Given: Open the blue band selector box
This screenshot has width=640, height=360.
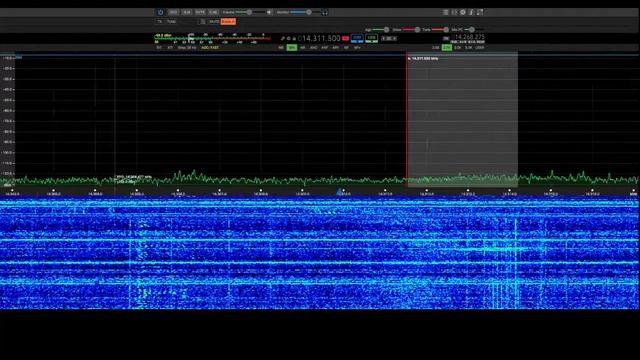Looking at the screenshot, I should click(357, 38).
